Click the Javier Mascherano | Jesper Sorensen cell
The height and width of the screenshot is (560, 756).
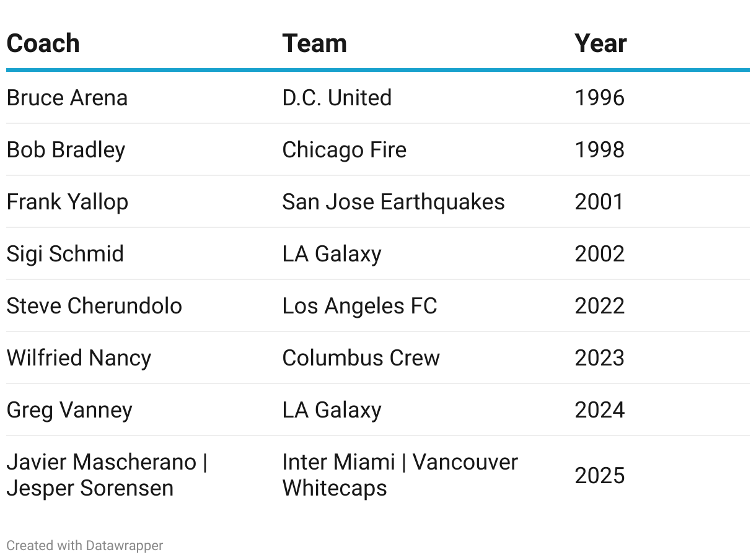tap(107, 475)
